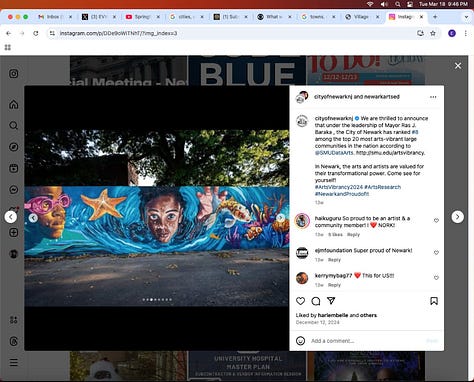This screenshot has height=382, width=474.
Task: Open More hamburger menu in Instagram sidebar
Action: point(14,363)
